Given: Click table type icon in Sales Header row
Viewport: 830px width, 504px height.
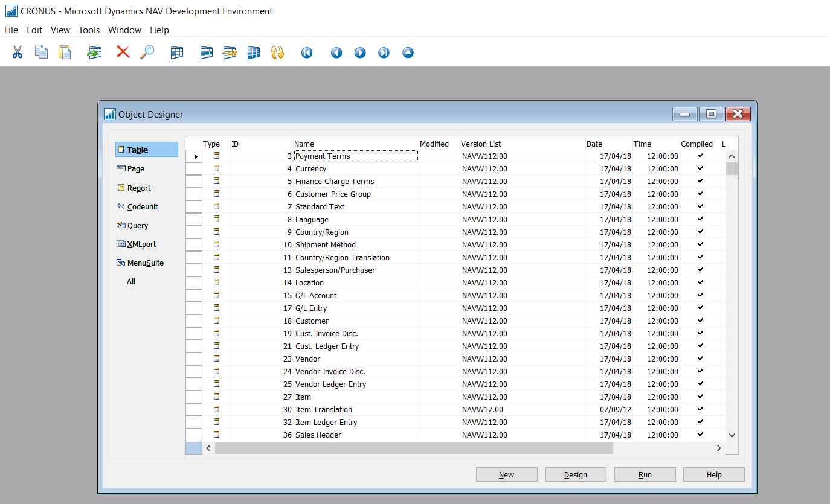Looking at the screenshot, I should pos(216,435).
